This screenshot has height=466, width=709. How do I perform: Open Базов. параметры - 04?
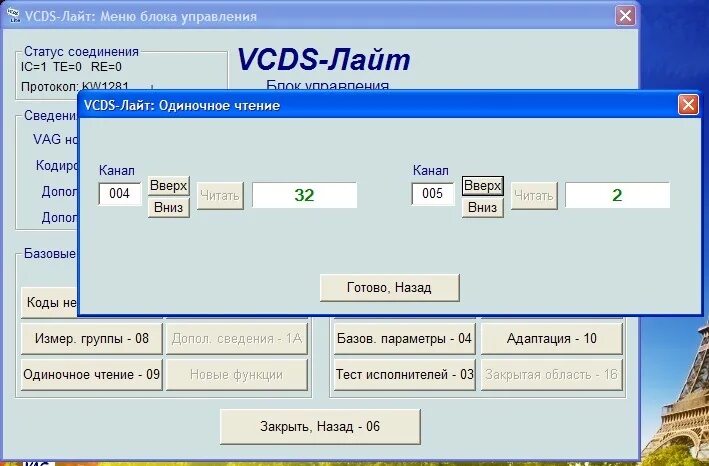click(x=404, y=339)
